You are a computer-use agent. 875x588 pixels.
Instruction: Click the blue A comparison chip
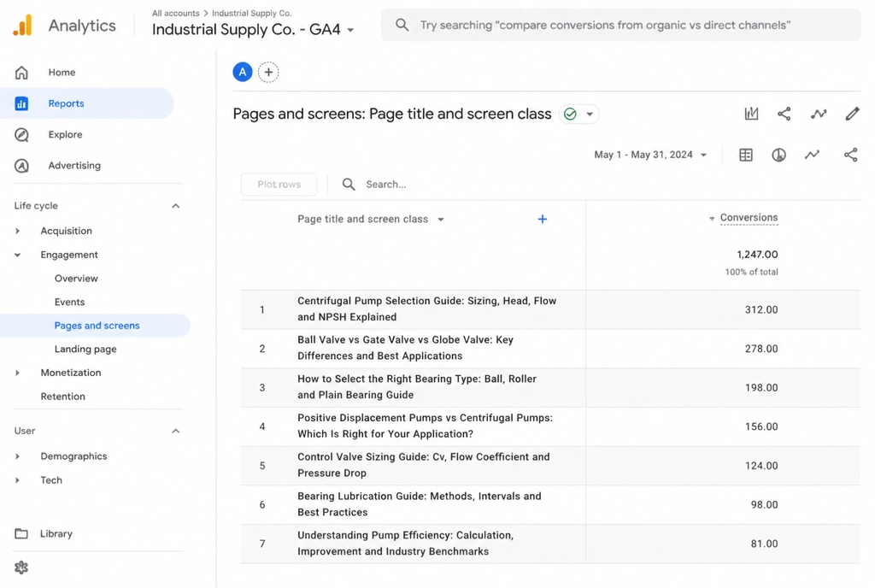pyautogui.click(x=242, y=72)
